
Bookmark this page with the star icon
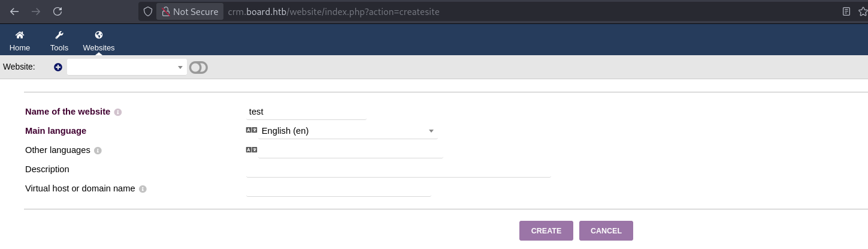point(863,11)
